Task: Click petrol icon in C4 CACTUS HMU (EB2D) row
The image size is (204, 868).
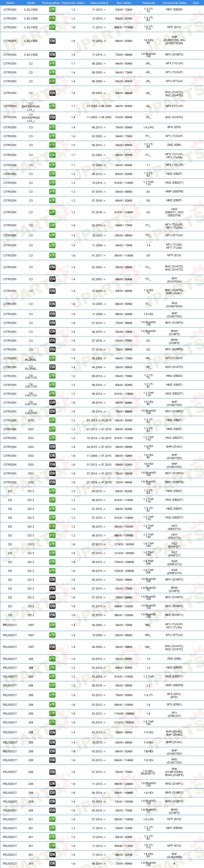Action: pyautogui.click(x=52, y=376)
